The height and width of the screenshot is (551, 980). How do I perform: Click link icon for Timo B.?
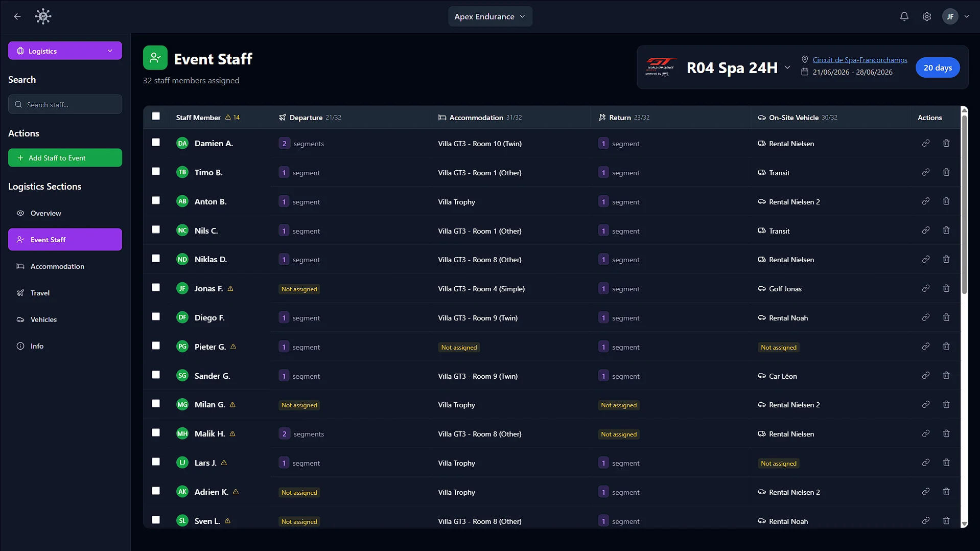(x=925, y=172)
